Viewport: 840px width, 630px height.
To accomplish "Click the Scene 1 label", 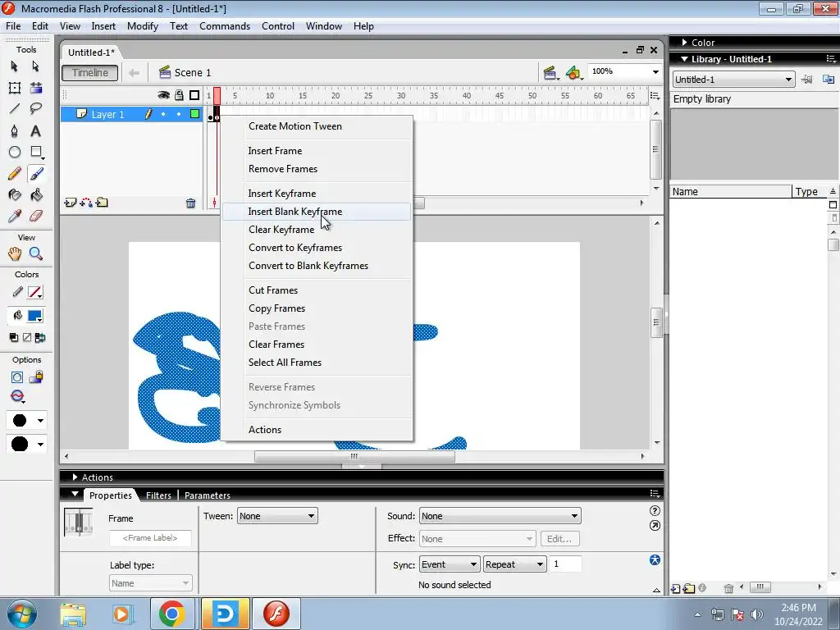I will coord(192,73).
